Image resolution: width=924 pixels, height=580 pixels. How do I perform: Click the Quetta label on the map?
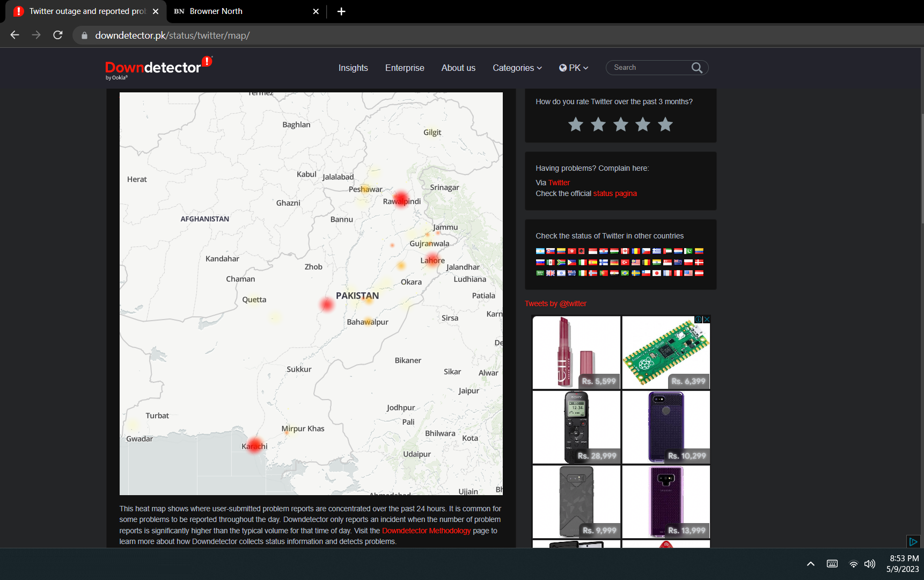pyautogui.click(x=254, y=300)
